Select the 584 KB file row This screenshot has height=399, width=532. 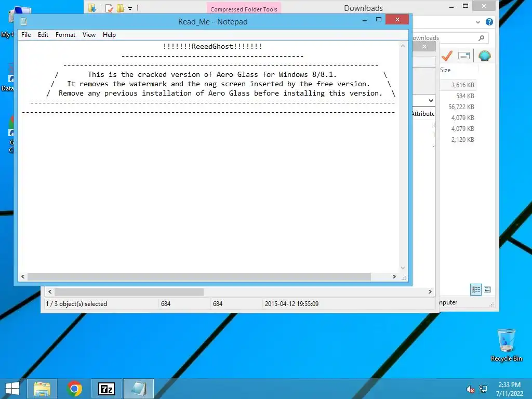458,96
